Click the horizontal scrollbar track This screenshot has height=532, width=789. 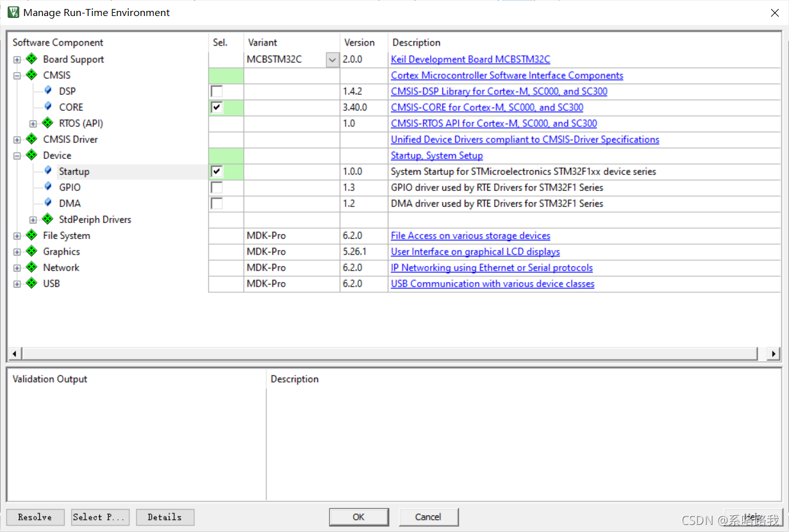389,354
